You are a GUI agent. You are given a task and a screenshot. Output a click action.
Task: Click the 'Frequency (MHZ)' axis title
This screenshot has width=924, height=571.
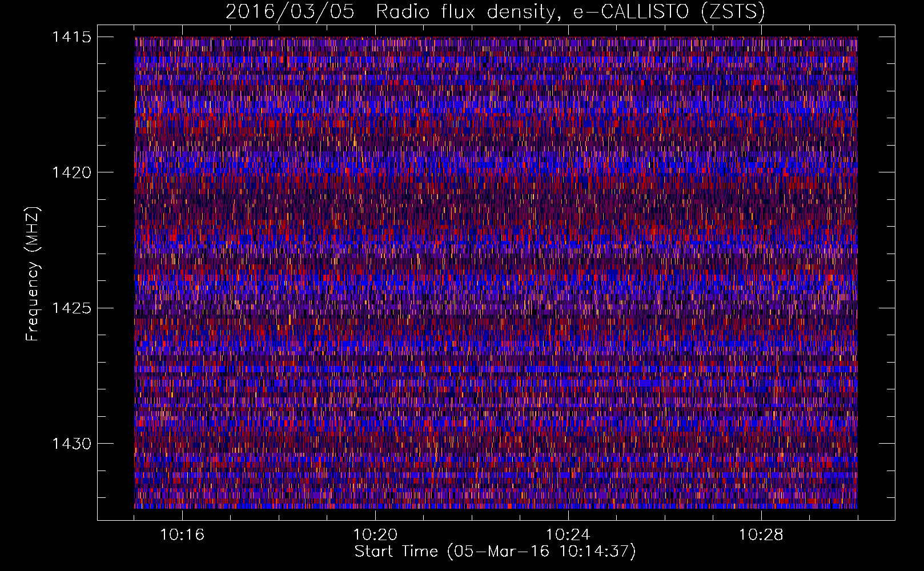[33, 274]
